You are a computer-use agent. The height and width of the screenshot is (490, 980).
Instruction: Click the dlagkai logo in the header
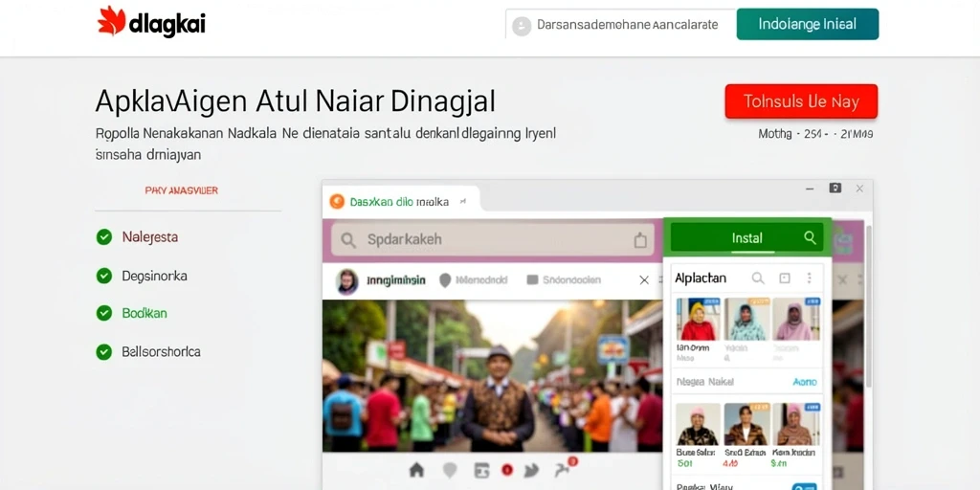(x=151, y=23)
